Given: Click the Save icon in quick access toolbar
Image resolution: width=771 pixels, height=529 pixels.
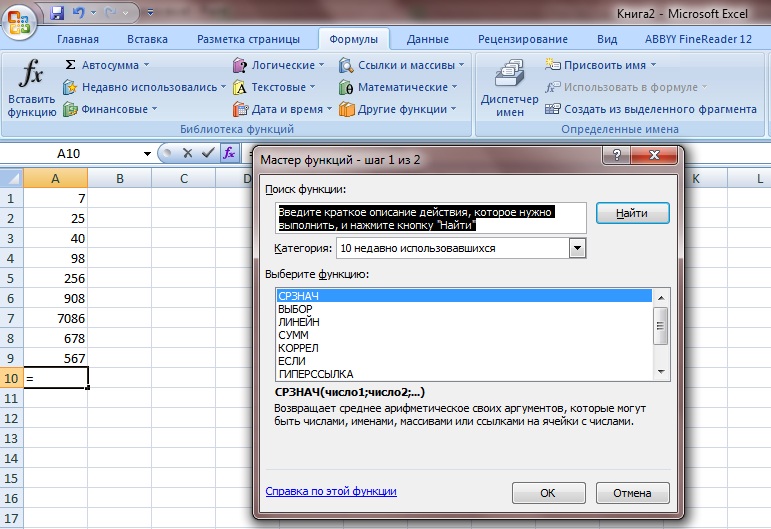Looking at the screenshot, I should coord(57,13).
